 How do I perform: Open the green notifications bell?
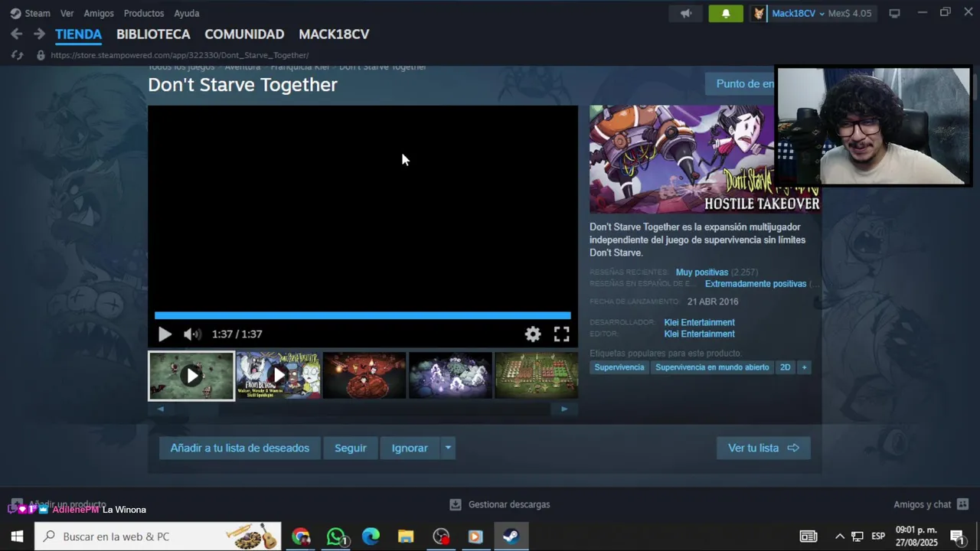tap(726, 13)
